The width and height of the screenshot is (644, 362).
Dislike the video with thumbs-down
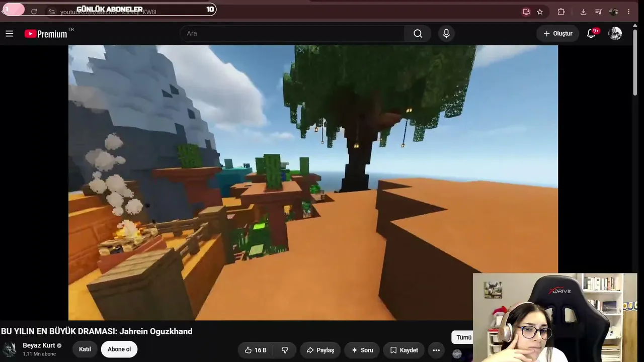click(285, 350)
